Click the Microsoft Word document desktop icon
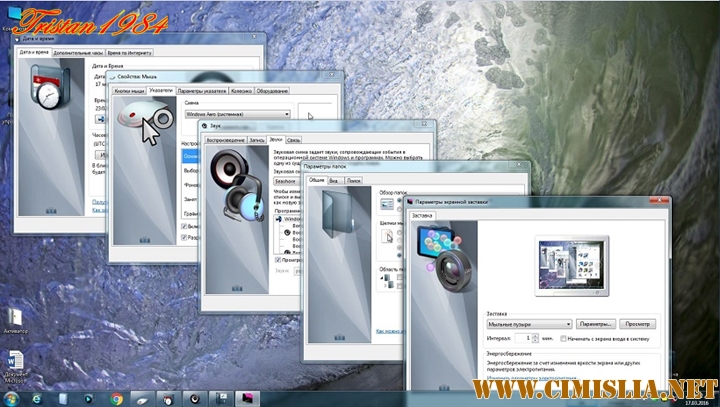The height and width of the screenshot is (407, 720). [16, 362]
